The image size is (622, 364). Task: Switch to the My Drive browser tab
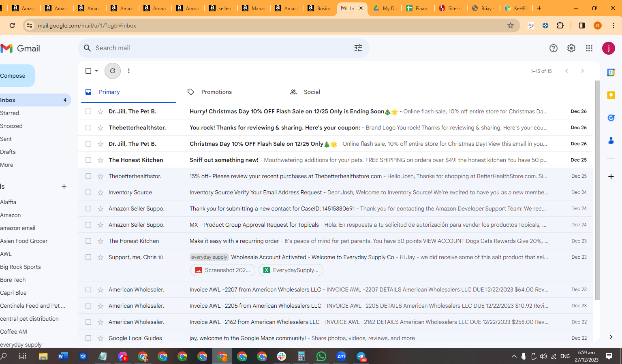pos(385,8)
